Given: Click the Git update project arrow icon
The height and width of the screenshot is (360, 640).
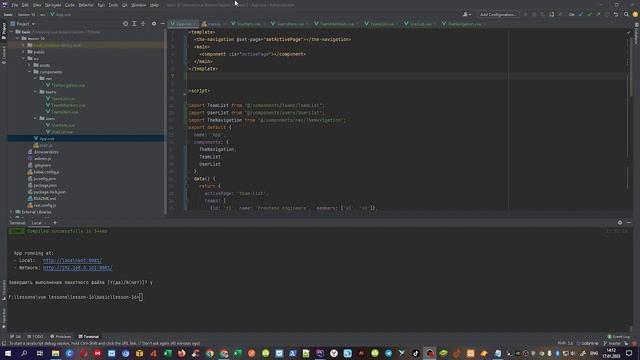Looking at the screenshot, I should [581, 15].
